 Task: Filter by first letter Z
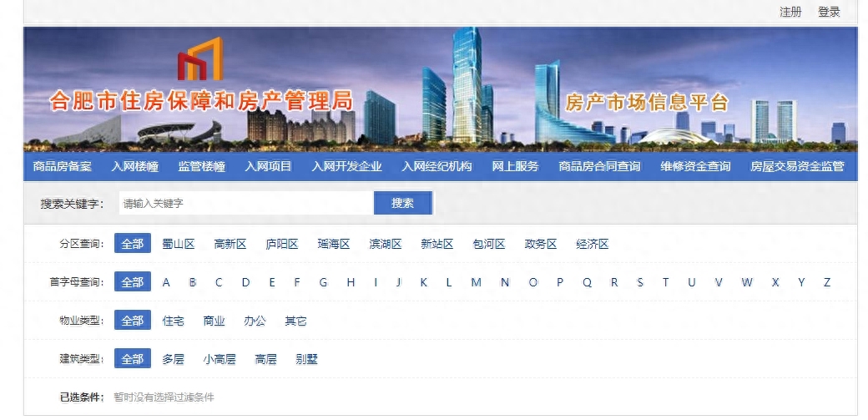(x=827, y=282)
